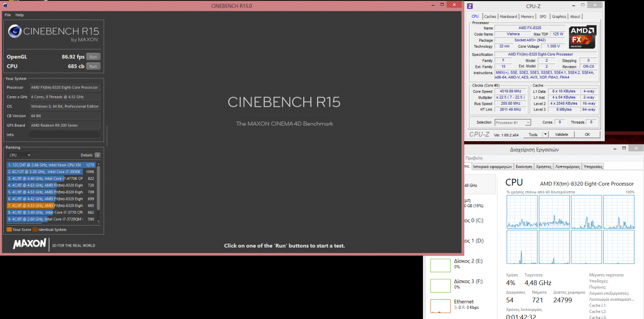This screenshot has height=319, width=644.
Task: Open the File menu in Cinebench
Action: (8, 15)
